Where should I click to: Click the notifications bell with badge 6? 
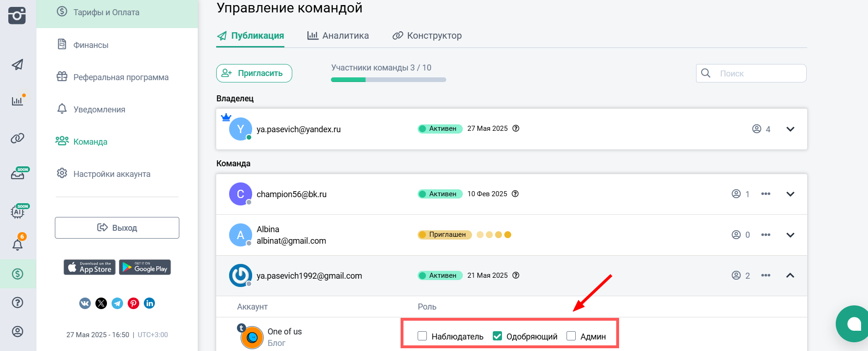coord(18,244)
